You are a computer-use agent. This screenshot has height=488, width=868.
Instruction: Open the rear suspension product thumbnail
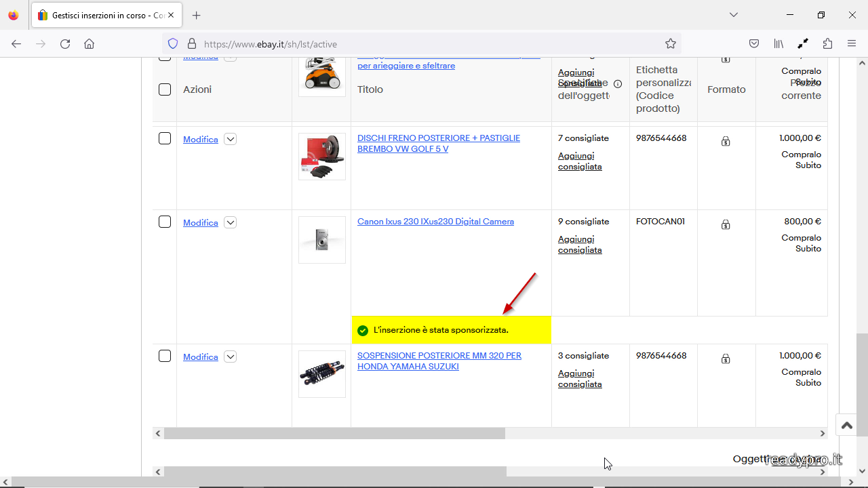click(x=322, y=374)
